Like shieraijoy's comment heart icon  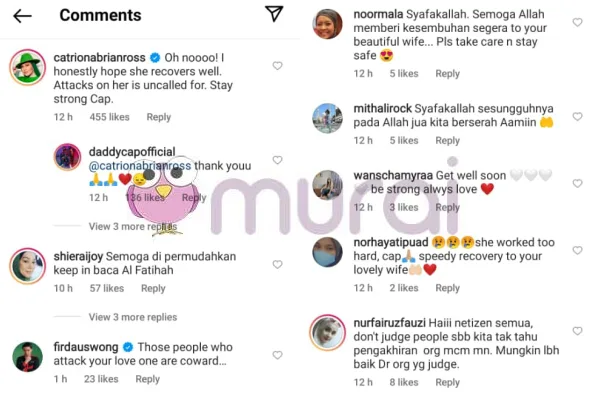click(277, 264)
